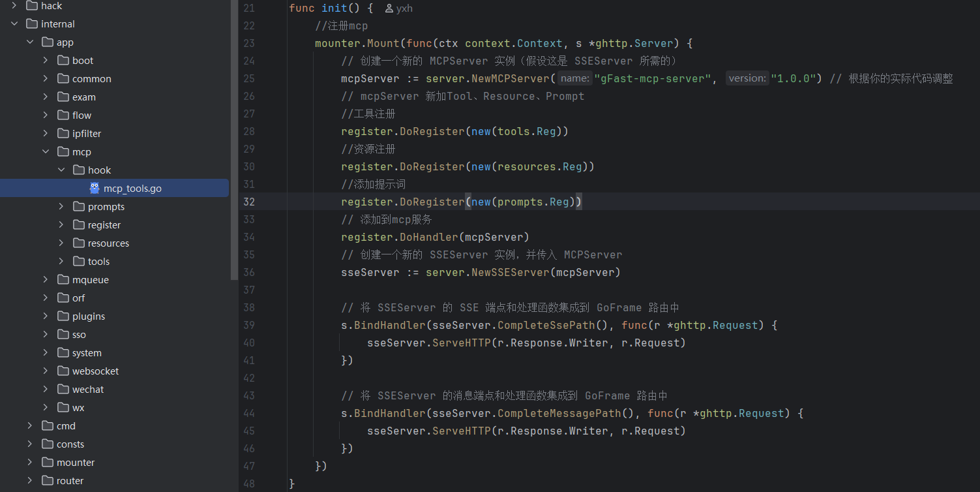Click the NewMCPServer function call
The width and height of the screenshot is (980, 492).
[510, 78]
